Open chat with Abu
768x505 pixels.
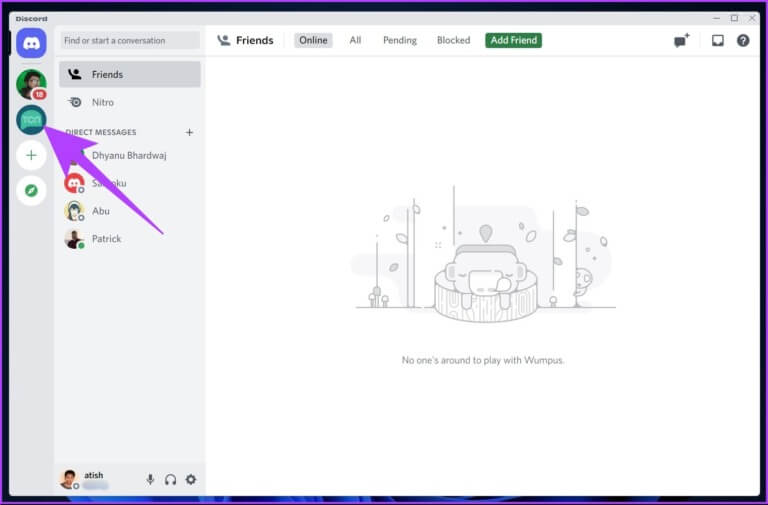[130, 211]
